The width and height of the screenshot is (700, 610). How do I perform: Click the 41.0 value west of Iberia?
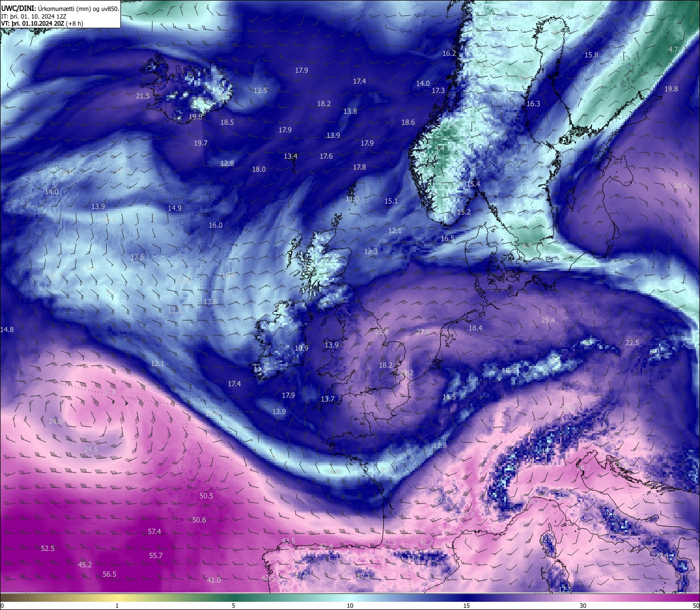214,580
